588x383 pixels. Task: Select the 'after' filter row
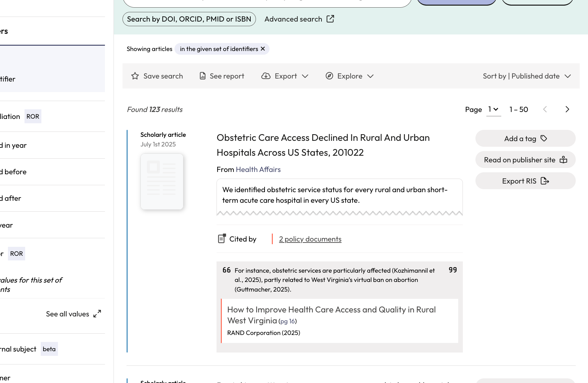(52, 198)
